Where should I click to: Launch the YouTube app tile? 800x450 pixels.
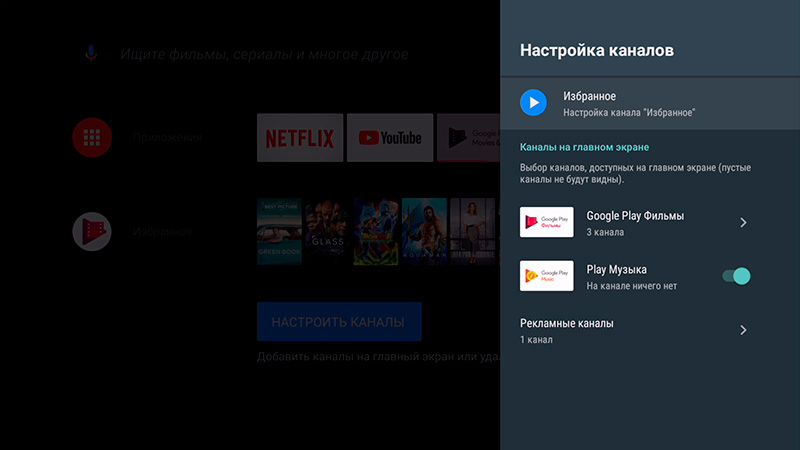click(390, 138)
